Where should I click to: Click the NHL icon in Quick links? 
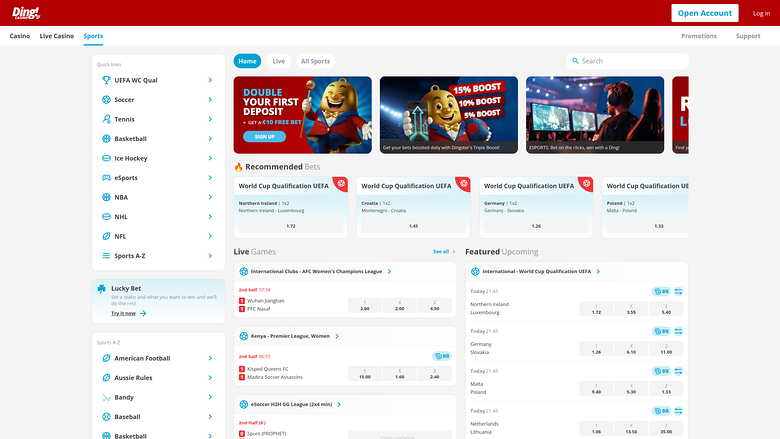pos(106,217)
